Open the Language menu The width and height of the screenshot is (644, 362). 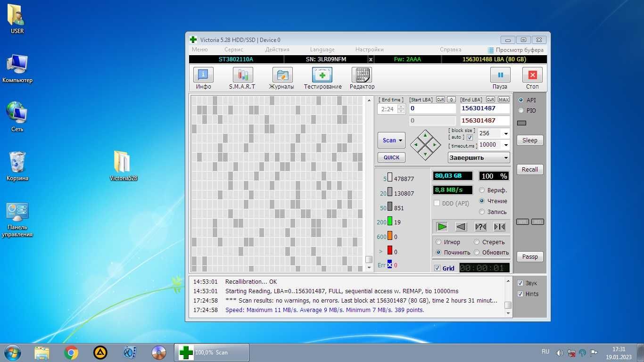pyautogui.click(x=322, y=49)
